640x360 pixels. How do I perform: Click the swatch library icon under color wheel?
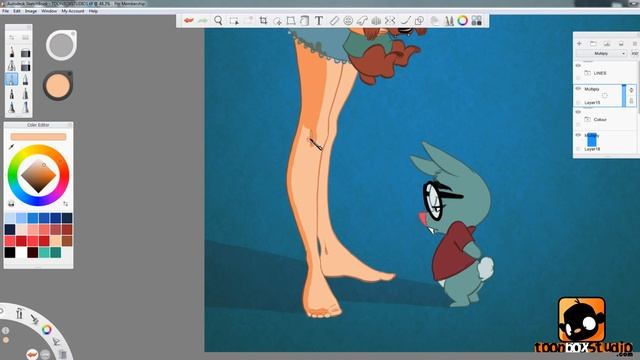[x=11, y=204]
